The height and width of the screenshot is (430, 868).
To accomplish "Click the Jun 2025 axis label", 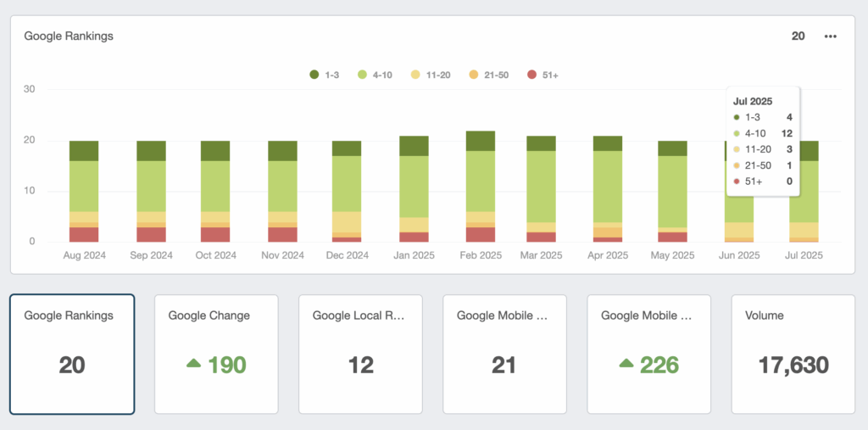I will coord(738,255).
